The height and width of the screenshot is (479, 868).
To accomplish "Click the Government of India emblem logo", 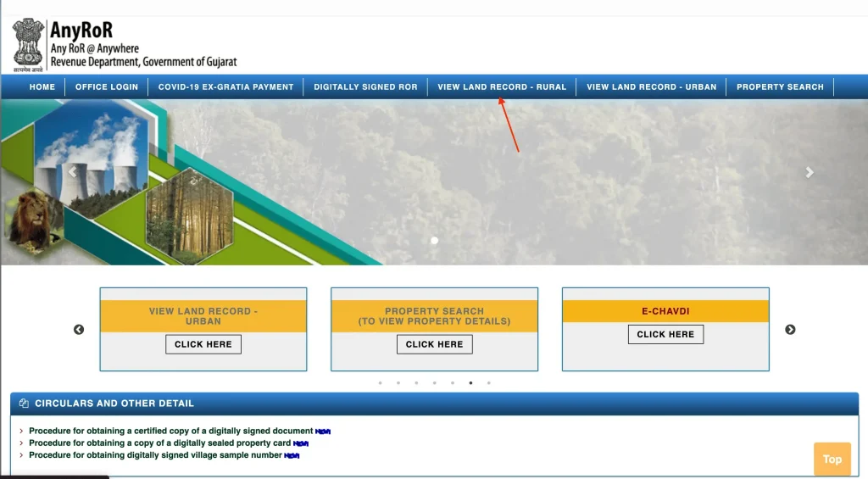I will [x=28, y=44].
